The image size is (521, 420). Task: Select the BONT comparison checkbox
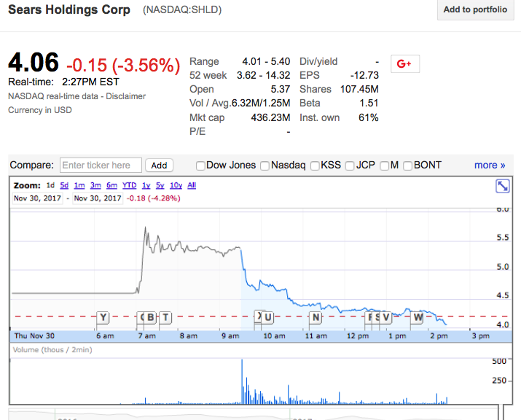click(408, 166)
